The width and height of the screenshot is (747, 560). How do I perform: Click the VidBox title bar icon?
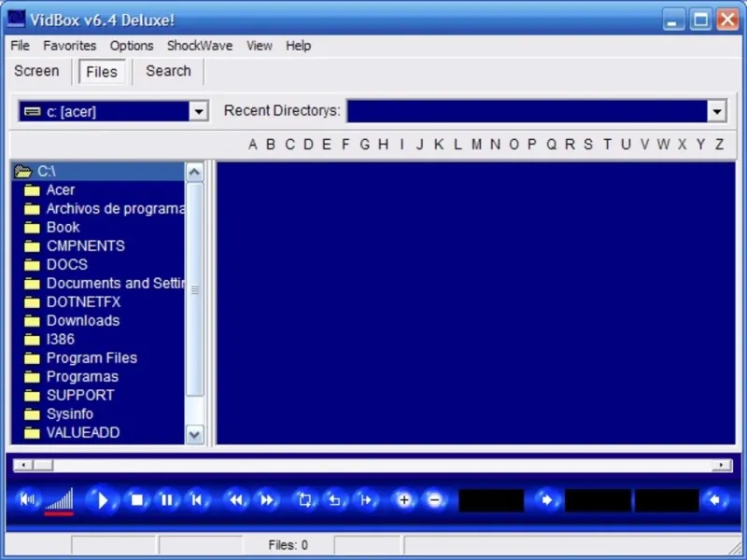tap(16, 19)
